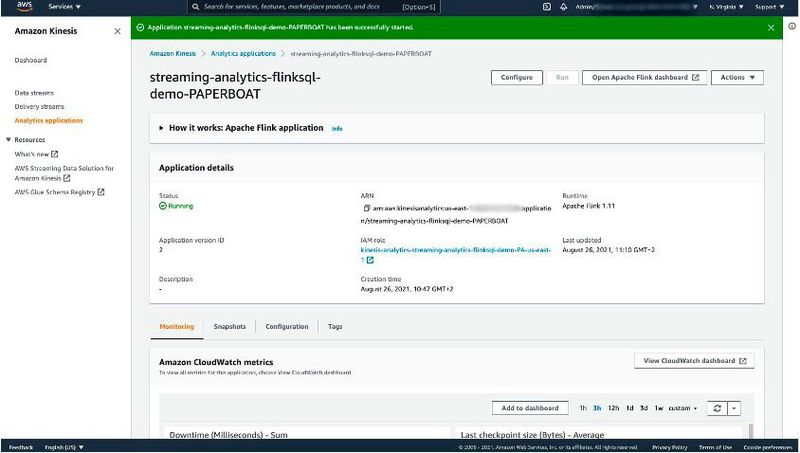Copy the ARN with the copy icon
This screenshot has height=453, width=800.
(x=366, y=208)
